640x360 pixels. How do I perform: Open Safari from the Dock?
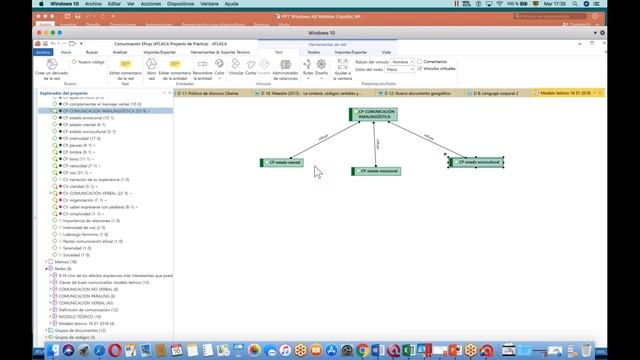(x=99, y=350)
